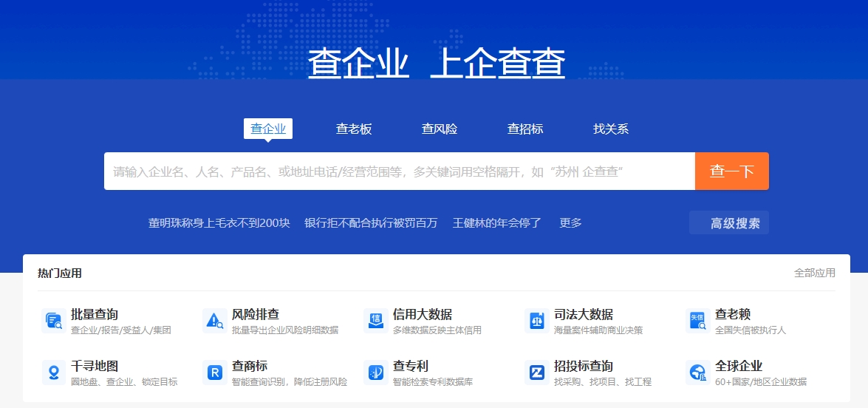
Task: Open the 查专利 patent icon
Action: pos(376,373)
